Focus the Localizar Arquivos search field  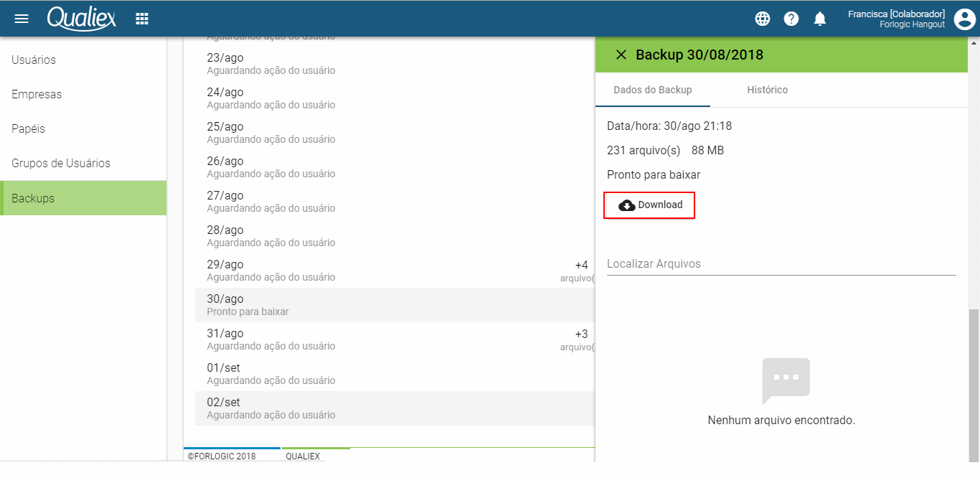pos(781,263)
